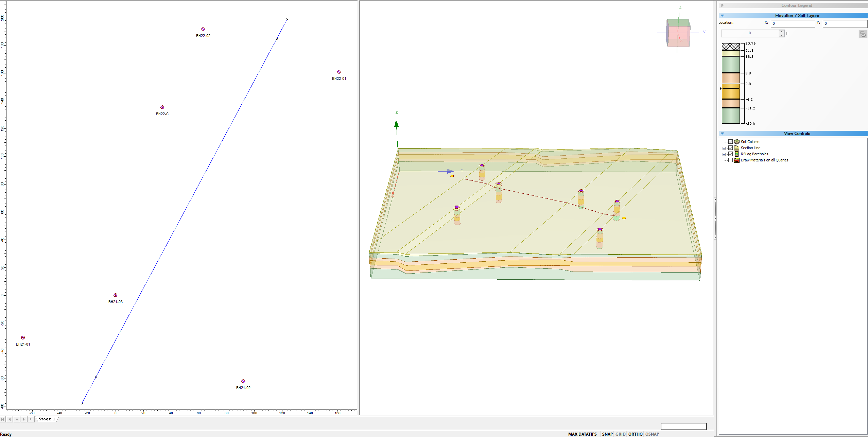Image resolution: width=868 pixels, height=437 pixels.
Task: Decrease elevation value with down spinner
Action: point(782,35)
